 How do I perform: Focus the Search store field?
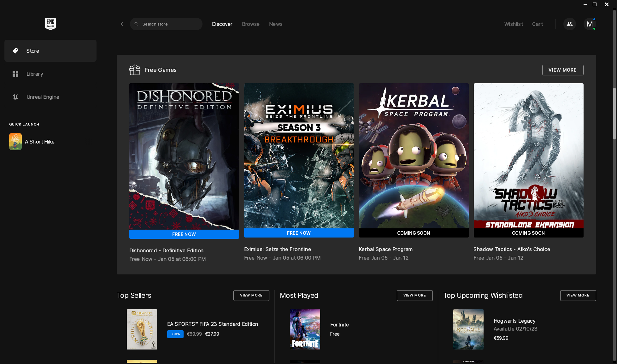click(166, 24)
